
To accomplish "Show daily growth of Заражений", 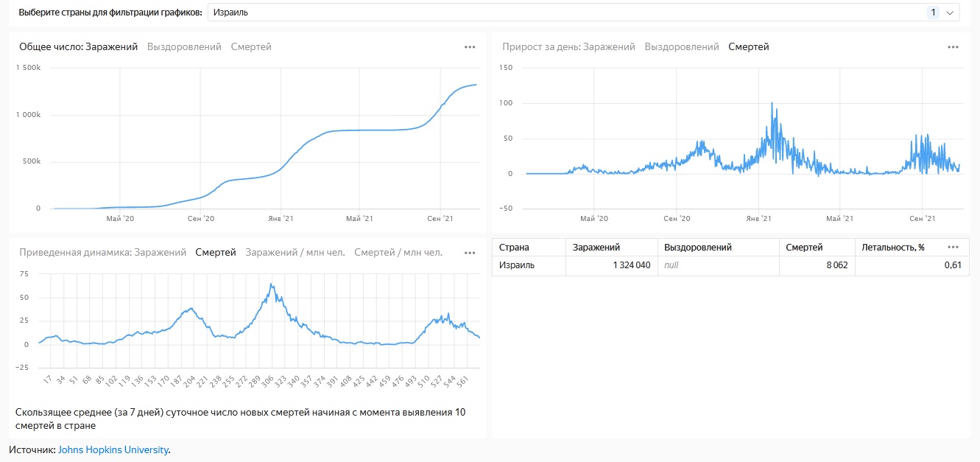I will (x=609, y=47).
